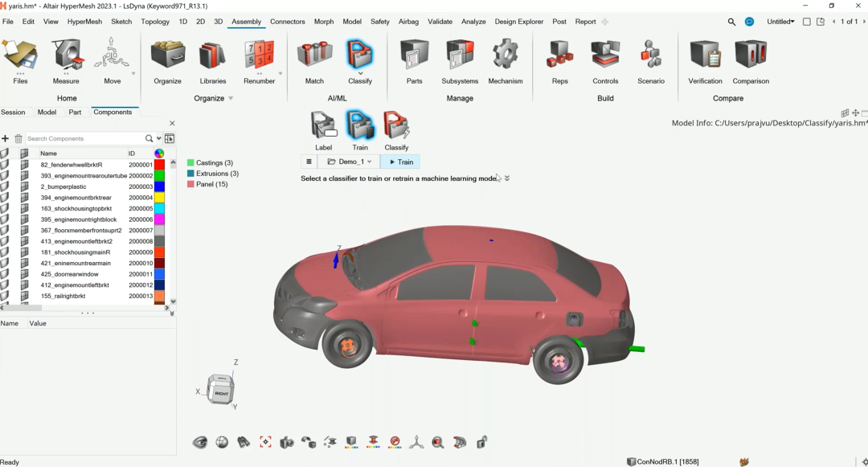Image resolution: width=868 pixels, height=467 pixels.
Task: Open the search options dropdown arrow
Action: pos(159,138)
